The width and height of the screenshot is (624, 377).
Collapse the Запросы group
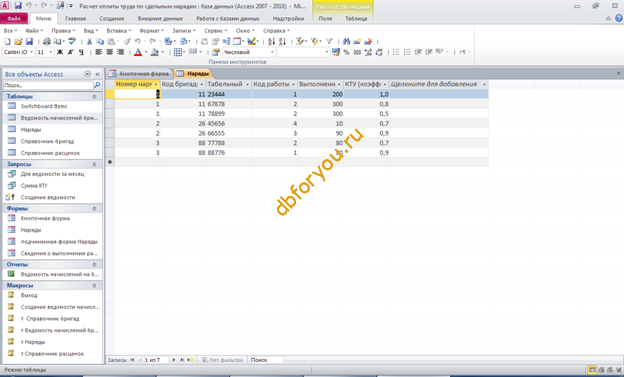(x=94, y=164)
